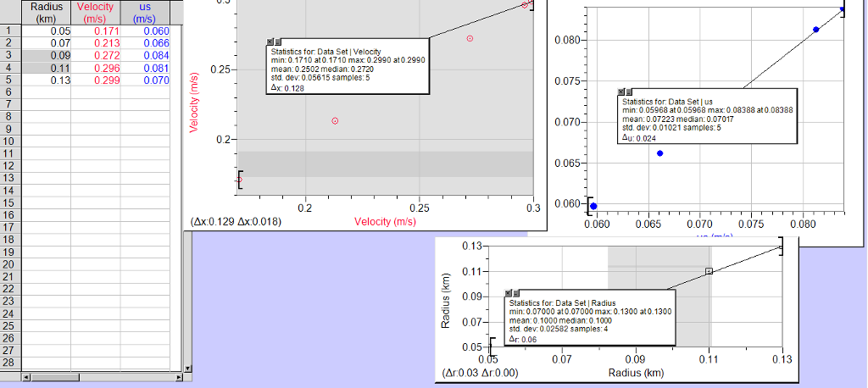Minimize the Radius statistics box

click(x=516, y=293)
